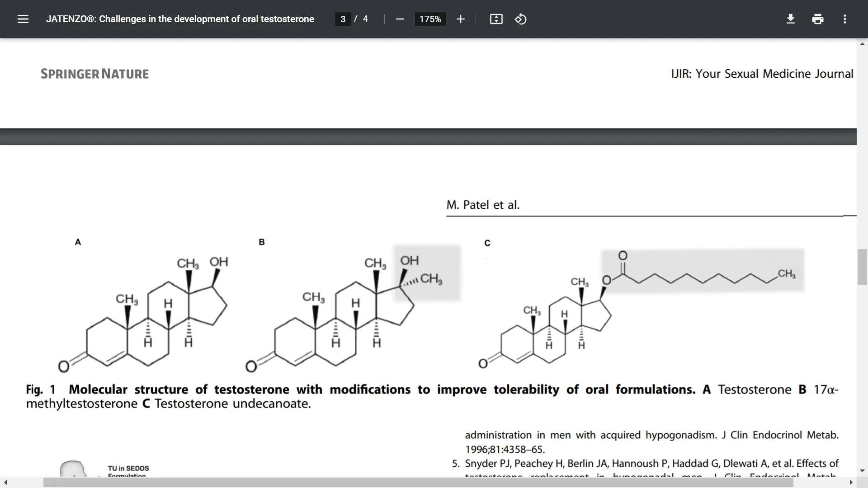
Task: Click the zoom in plus icon
Action: click(x=460, y=19)
